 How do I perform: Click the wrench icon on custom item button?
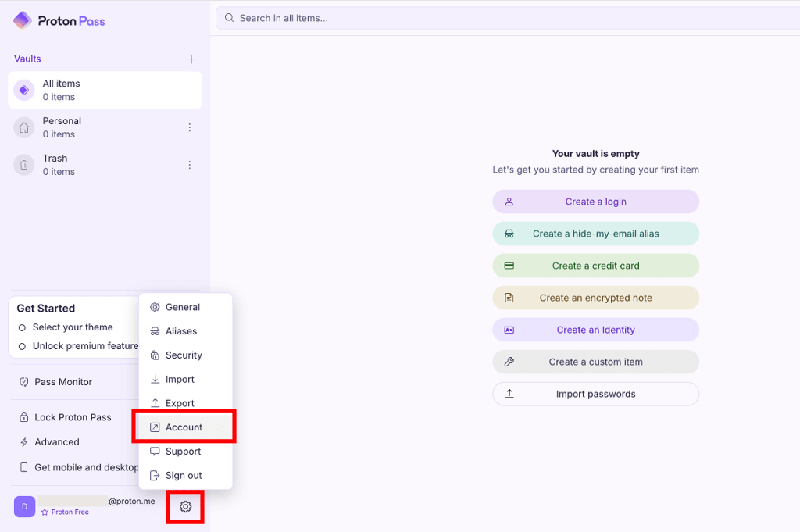509,362
